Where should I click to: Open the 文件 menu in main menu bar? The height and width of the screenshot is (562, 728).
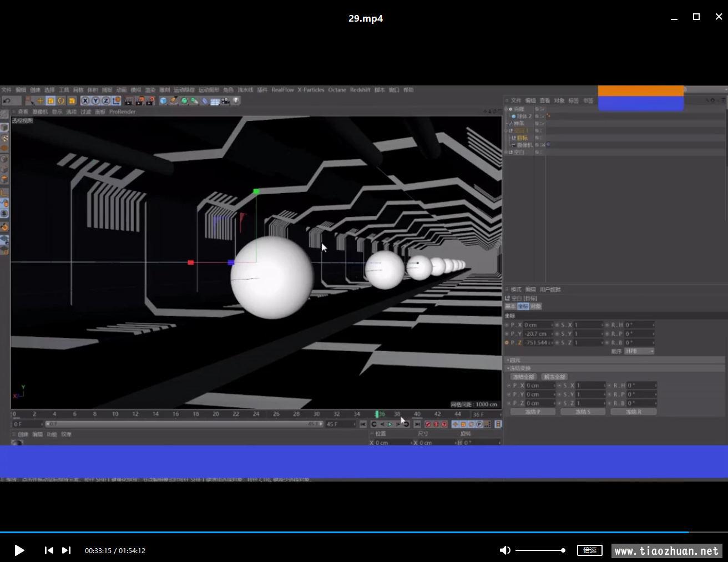point(7,90)
